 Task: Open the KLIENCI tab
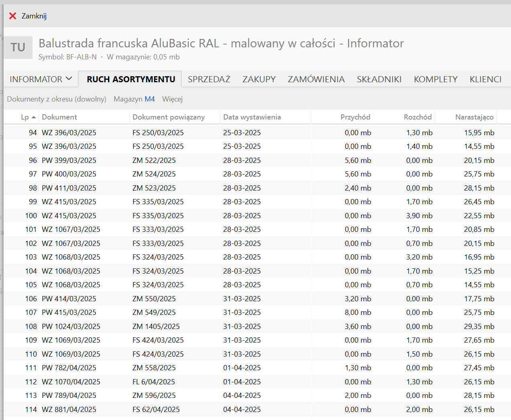(485, 79)
